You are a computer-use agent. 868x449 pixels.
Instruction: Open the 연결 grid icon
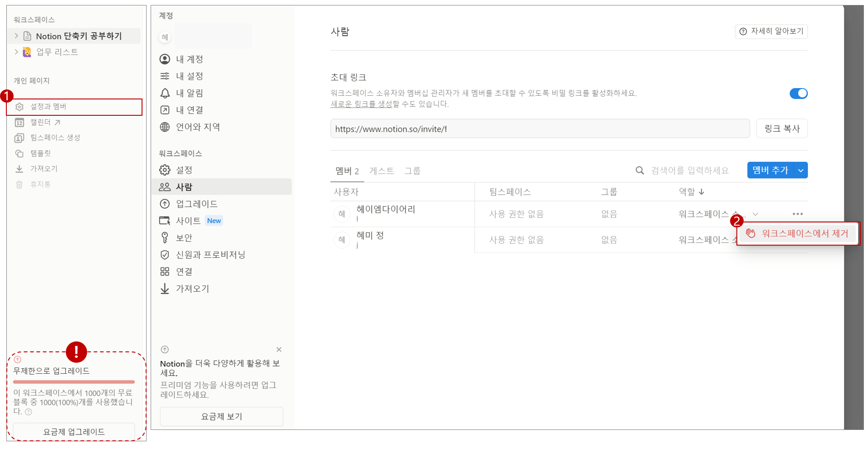coord(165,271)
